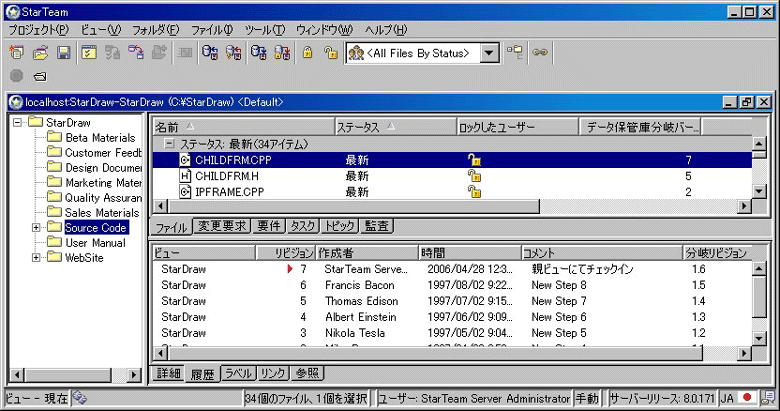Click the grayed checklist-with-arrow toolbar icon
The image size is (780, 411).
click(x=112, y=52)
